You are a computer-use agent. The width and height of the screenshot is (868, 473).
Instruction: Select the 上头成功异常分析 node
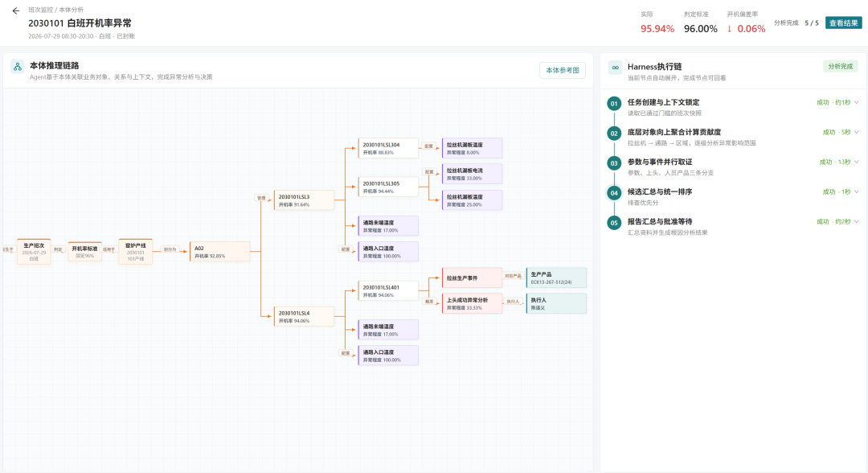pos(473,303)
